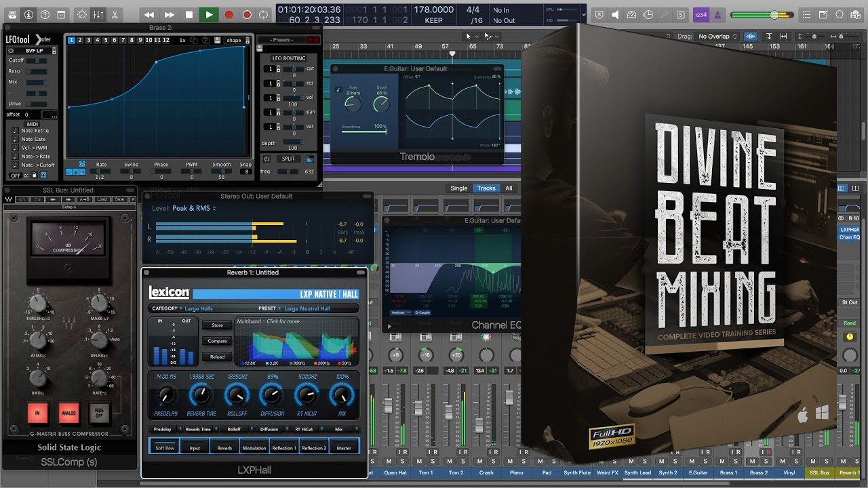Image resolution: width=868 pixels, height=488 pixels.
Task: Click the speaker icon in the control bar
Action: (x=616, y=14)
